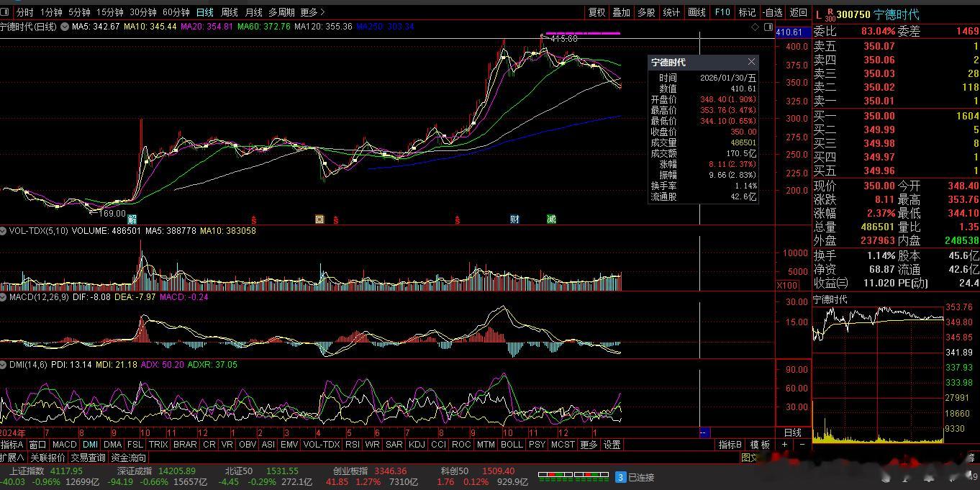Click the 上证指数 index in status bar
Viewport: 980px width, 490px height.
pos(27,471)
